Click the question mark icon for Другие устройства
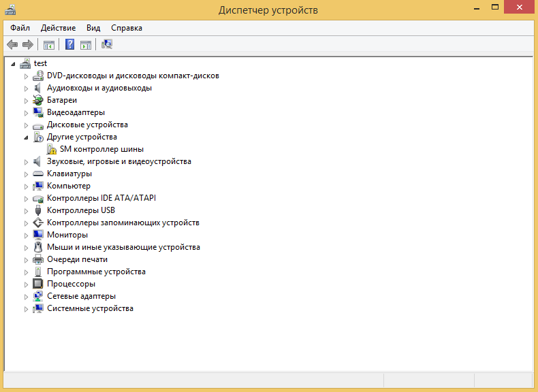 point(38,137)
